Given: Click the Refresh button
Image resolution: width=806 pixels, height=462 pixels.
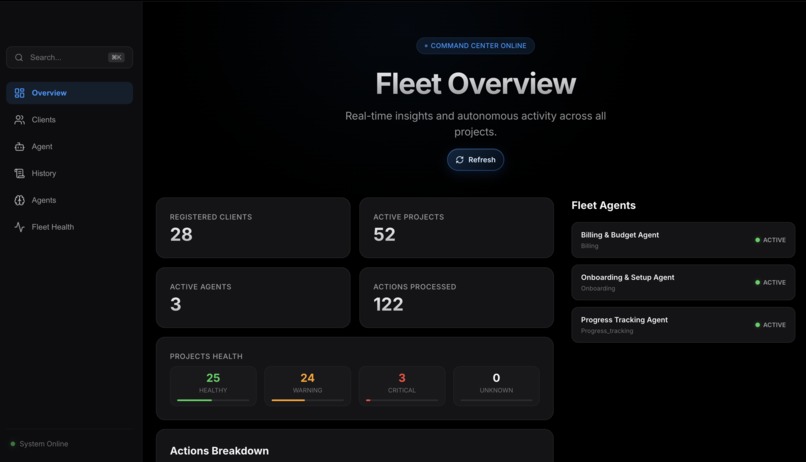Looking at the screenshot, I should point(475,160).
